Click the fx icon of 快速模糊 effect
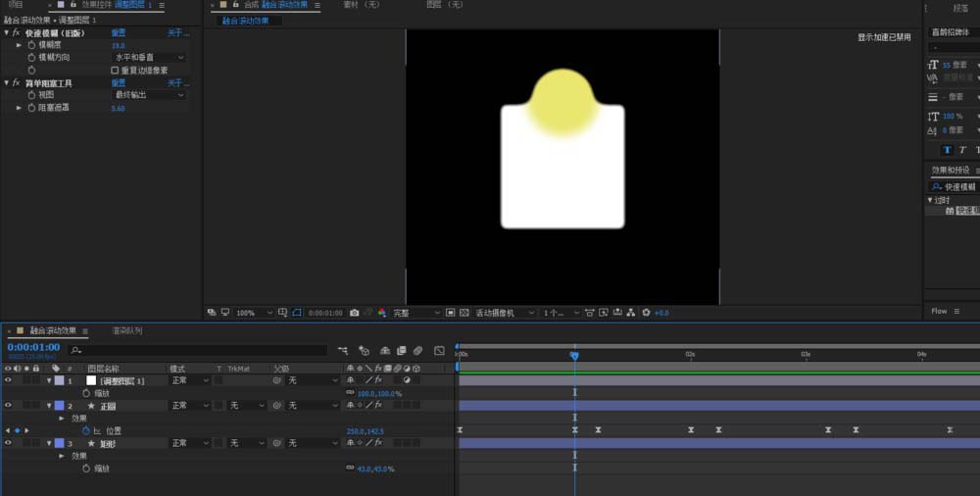 (x=16, y=32)
